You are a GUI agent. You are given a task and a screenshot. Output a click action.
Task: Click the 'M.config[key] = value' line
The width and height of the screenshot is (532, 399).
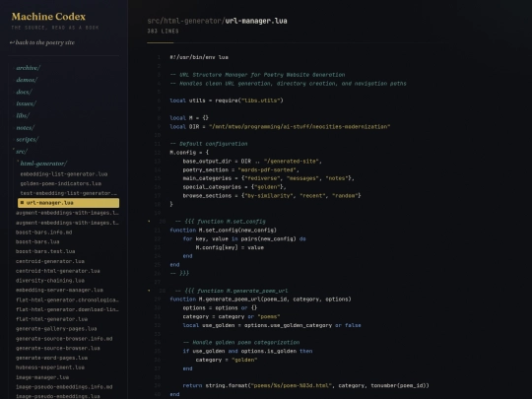(x=230, y=247)
